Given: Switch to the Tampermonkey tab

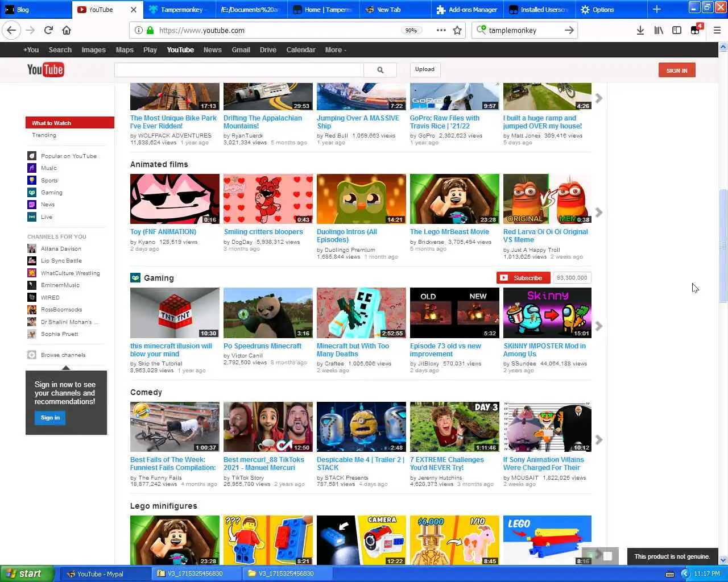Looking at the screenshot, I should coord(179,10).
